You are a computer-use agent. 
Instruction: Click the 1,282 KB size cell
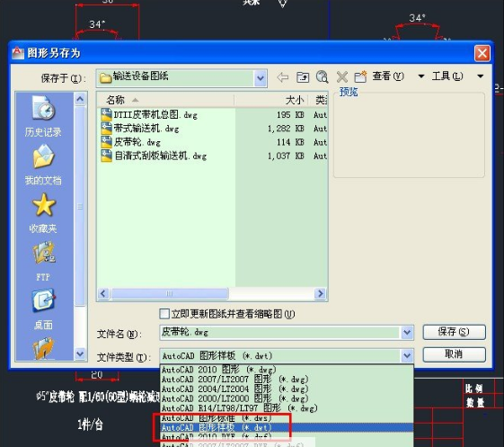click(x=286, y=129)
